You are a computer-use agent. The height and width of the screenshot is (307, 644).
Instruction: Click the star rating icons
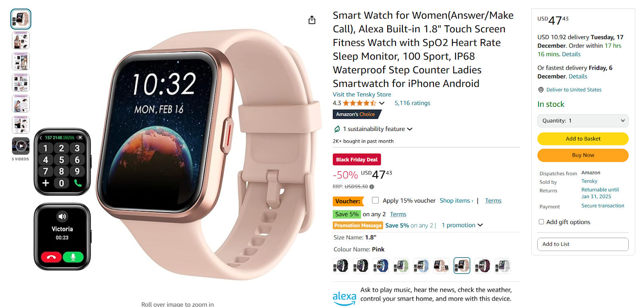click(x=359, y=103)
